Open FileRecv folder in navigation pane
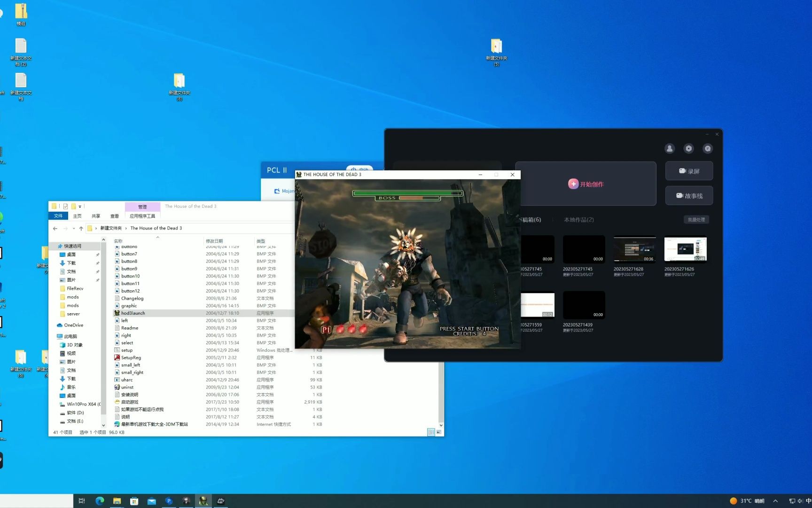Viewport: 812px width, 508px height. pyautogui.click(x=75, y=288)
